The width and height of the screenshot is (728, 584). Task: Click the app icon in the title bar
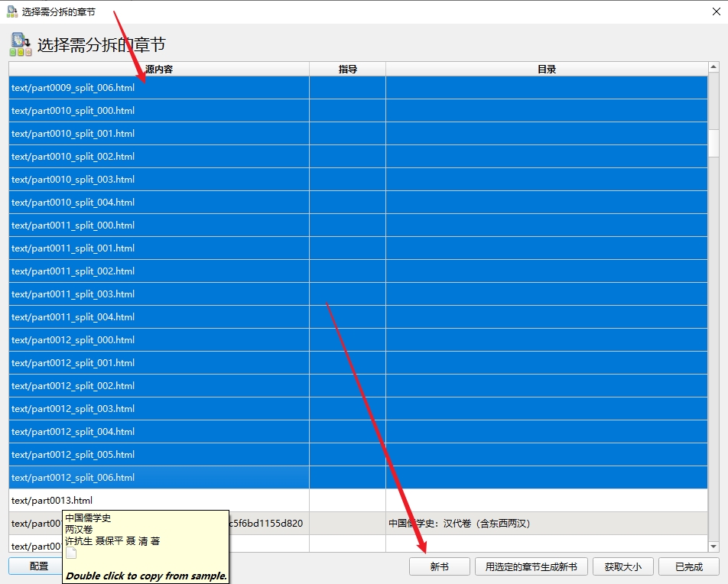(11, 11)
